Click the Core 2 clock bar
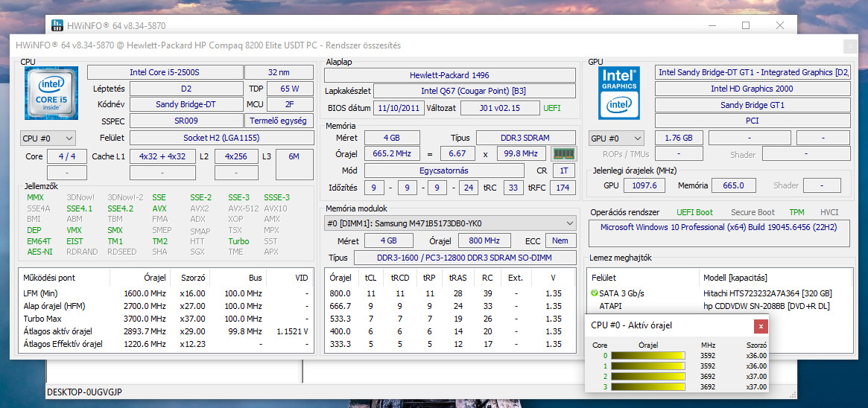Viewport: 868px width, 408px height. tap(647, 377)
